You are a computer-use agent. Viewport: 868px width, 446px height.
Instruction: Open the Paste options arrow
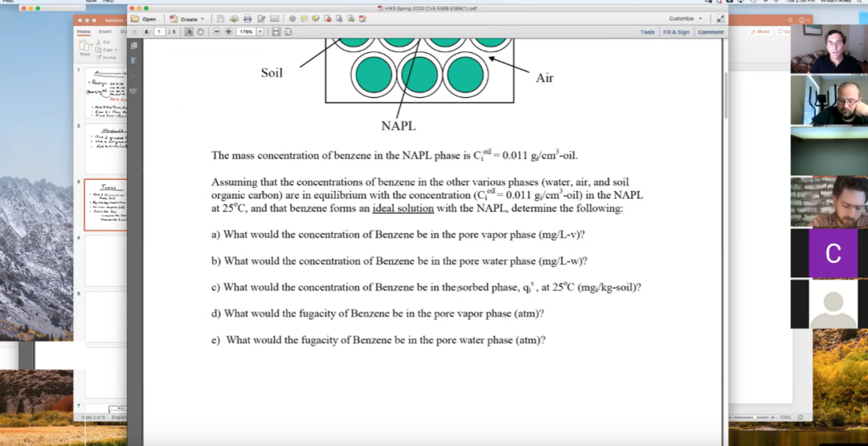coord(92,43)
